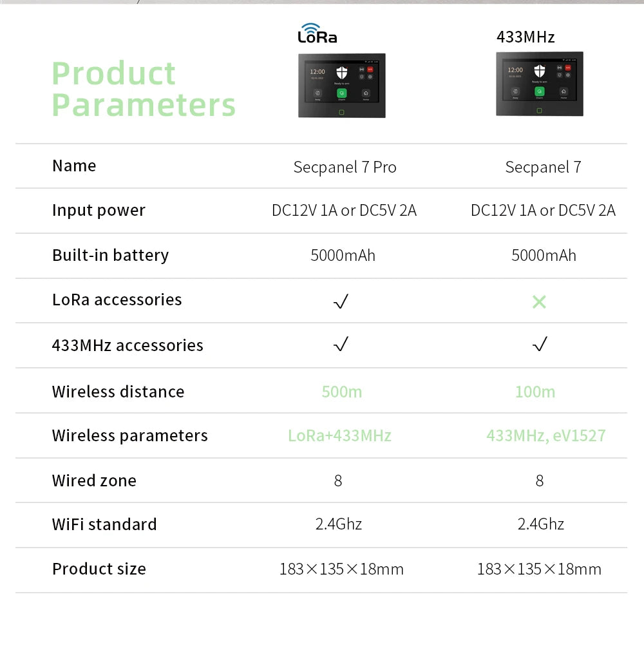Image resolution: width=644 pixels, height=648 pixels.
Task: Click the Secpanel 7 Pro product name
Action: pos(345,167)
